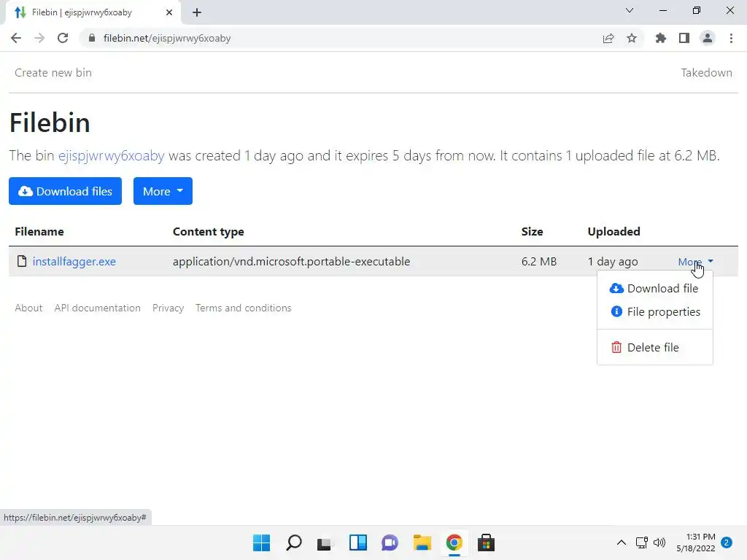The width and height of the screenshot is (747, 560).
Task: Open Terms and conditions link
Action: tap(244, 308)
